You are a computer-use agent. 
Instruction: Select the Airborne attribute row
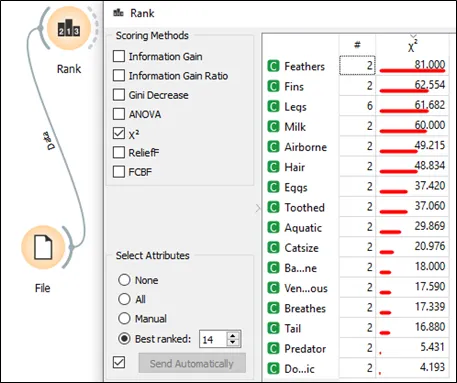(x=356, y=147)
